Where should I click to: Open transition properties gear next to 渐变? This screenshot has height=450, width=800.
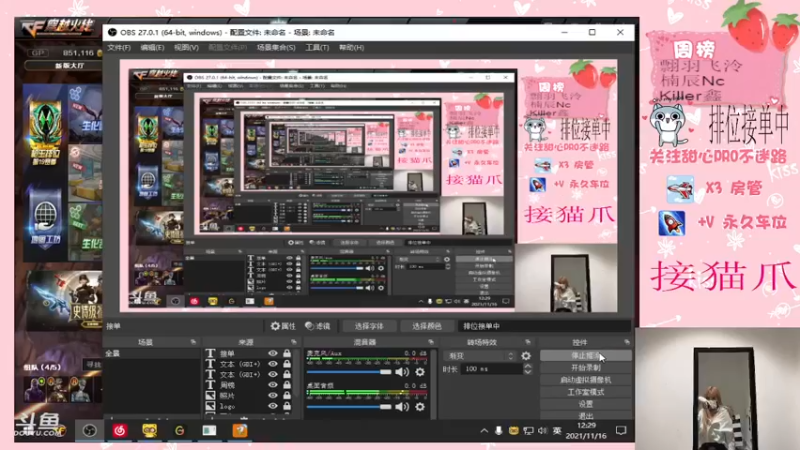526,356
